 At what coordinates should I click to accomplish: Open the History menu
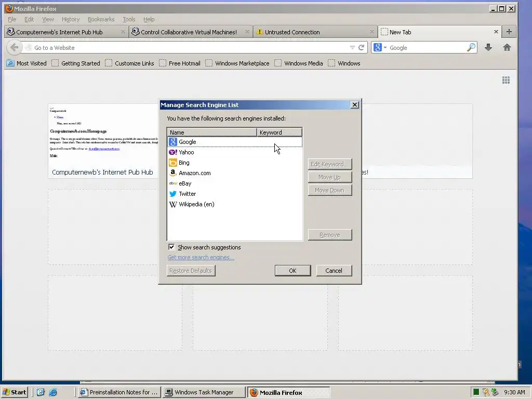pyautogui.click(x=71, y=19)
